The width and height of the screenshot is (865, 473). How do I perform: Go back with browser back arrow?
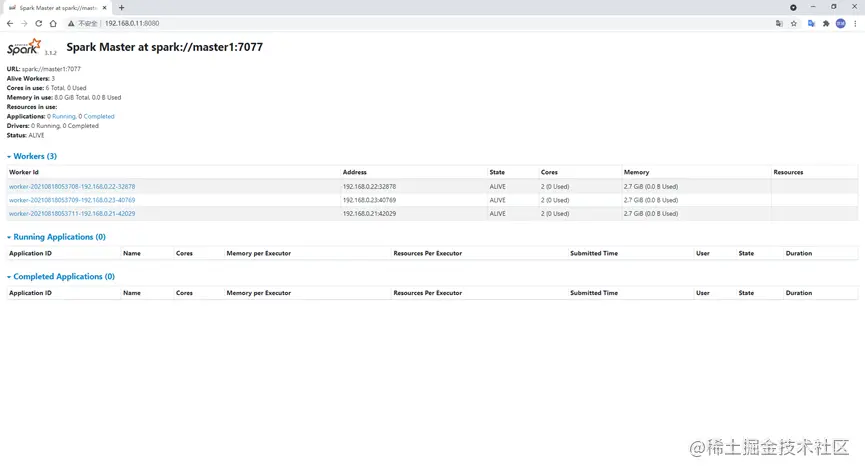pos(10,23)
